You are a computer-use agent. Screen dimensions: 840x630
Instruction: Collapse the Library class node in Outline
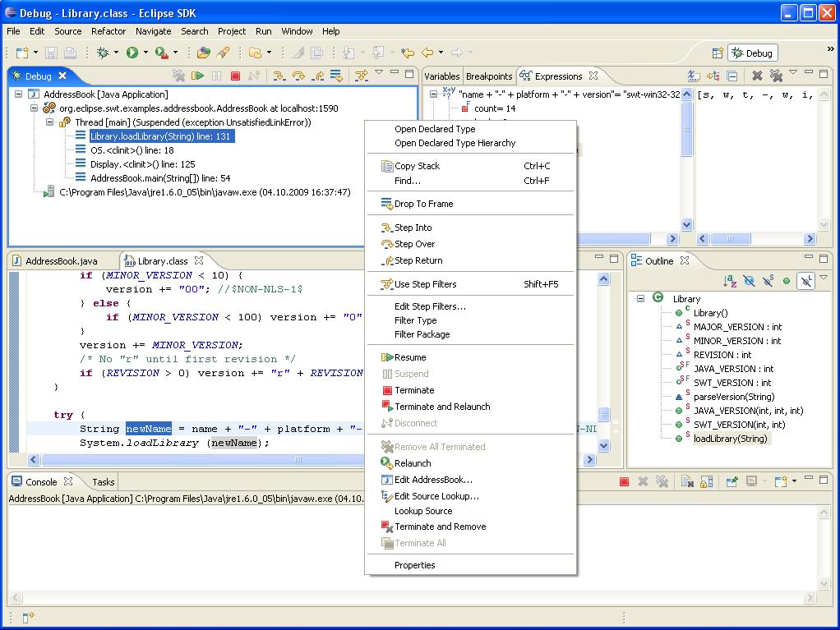[x=640, y=299]
